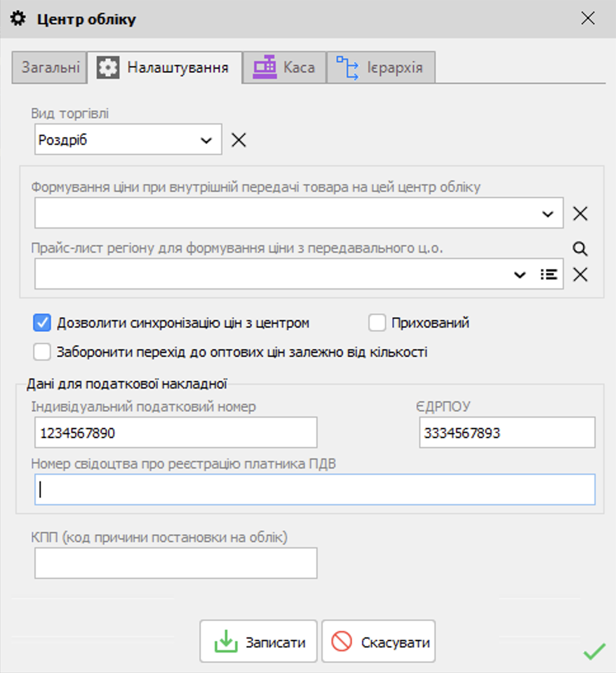Open the Формування ціни при внутрішній передачі dropdown
Viewport: 616px width, 673px height.
tap(548, 214)
